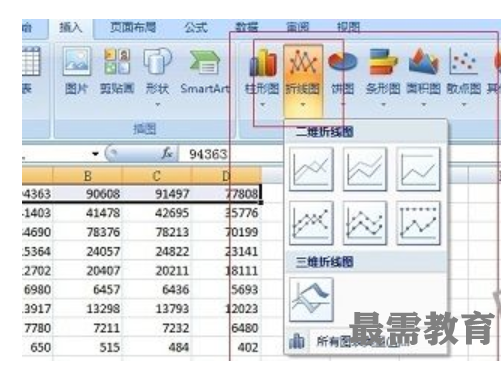This screenshot has height=368, width=501.
Task: Select cell containing 7211
Action: coord(87,328)
